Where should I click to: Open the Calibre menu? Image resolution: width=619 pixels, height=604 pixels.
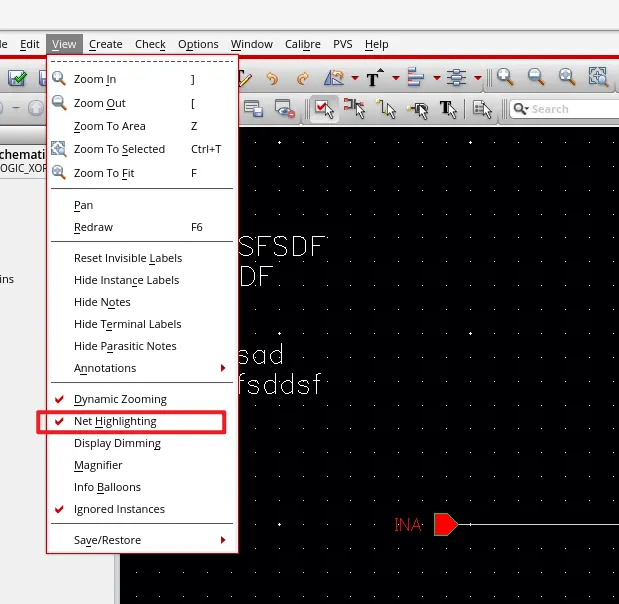302,44
